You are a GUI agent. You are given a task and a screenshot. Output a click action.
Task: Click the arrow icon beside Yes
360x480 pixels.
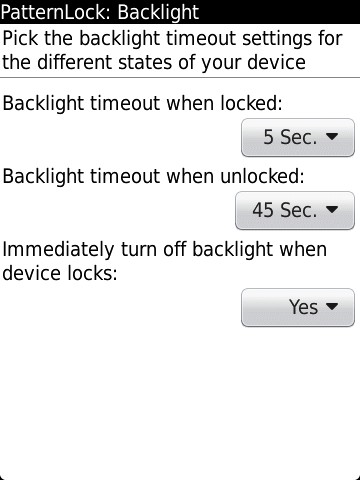coord(332,306)
